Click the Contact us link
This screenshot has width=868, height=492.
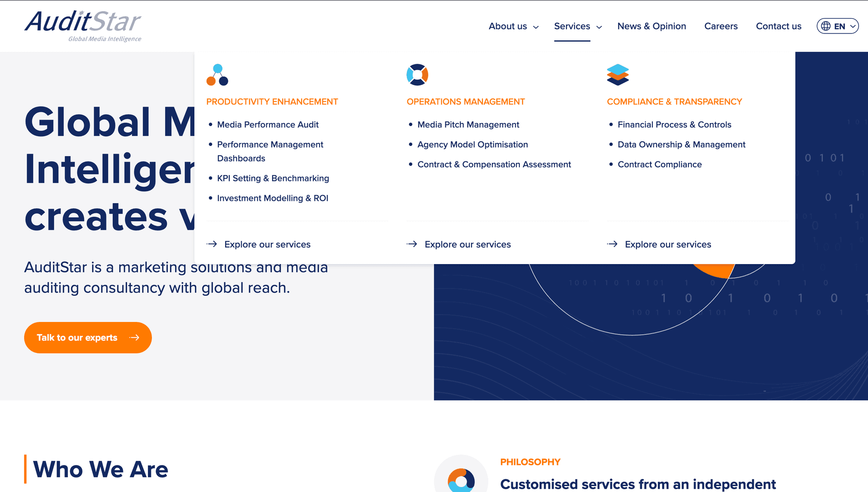pos(778,26)
